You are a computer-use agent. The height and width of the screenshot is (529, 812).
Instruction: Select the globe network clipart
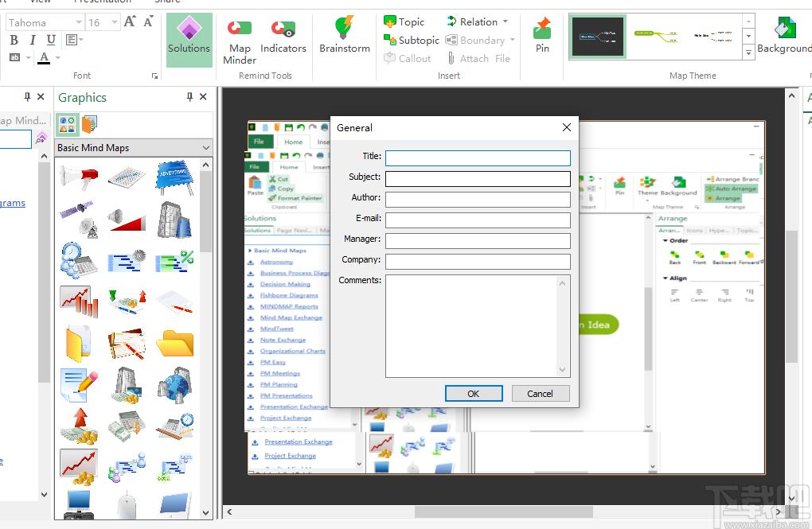175,384
